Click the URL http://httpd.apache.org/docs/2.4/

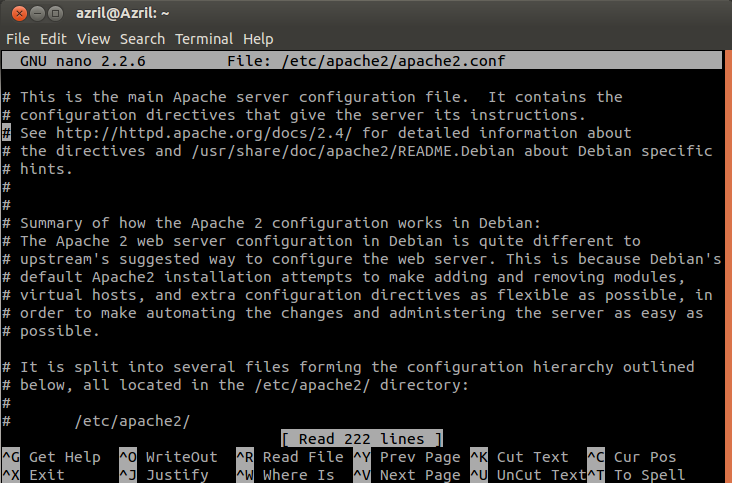(204, 133)
